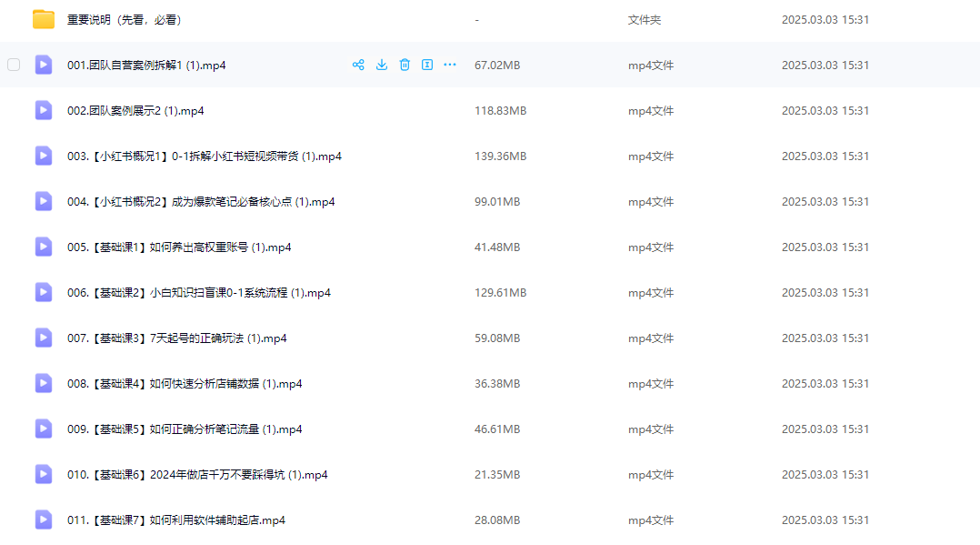The width and height of the screenshot is (980, 545).
Task: Open 008 如何快速分析店铺数据 file name
Action: coord(185,384)
